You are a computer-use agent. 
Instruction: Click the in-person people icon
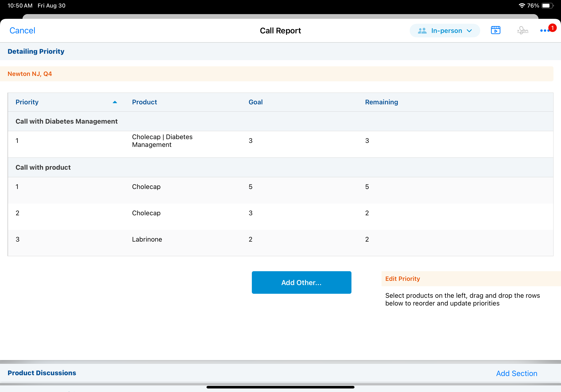[422, 31]
